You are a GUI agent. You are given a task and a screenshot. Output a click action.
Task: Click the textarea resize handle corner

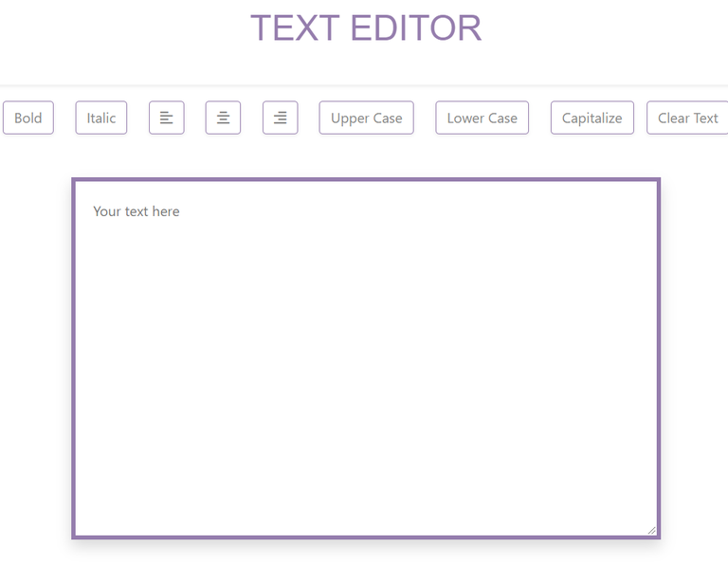[652, 531]
